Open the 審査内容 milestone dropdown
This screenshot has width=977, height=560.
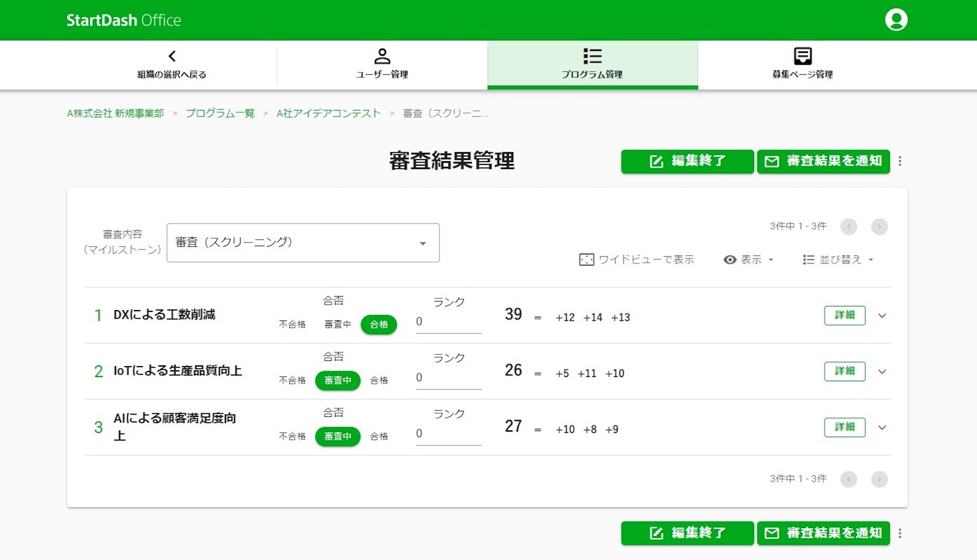coord(303,243)
